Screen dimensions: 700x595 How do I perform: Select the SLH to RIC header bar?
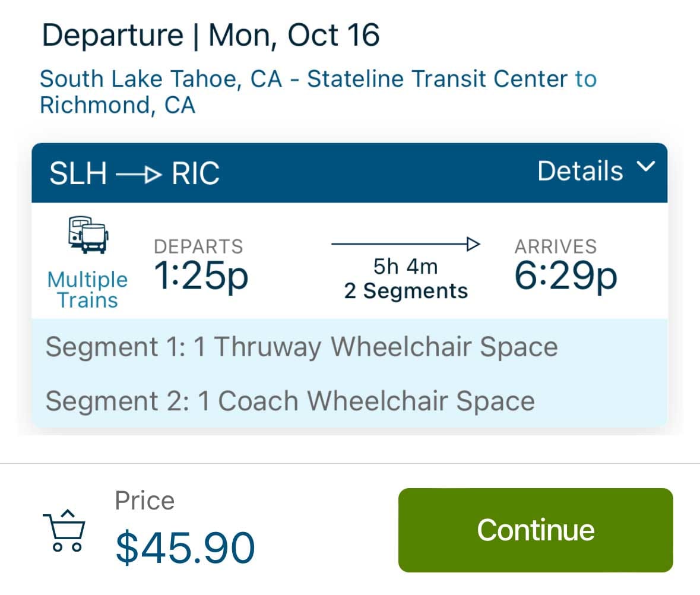click(x=349, y=173)
